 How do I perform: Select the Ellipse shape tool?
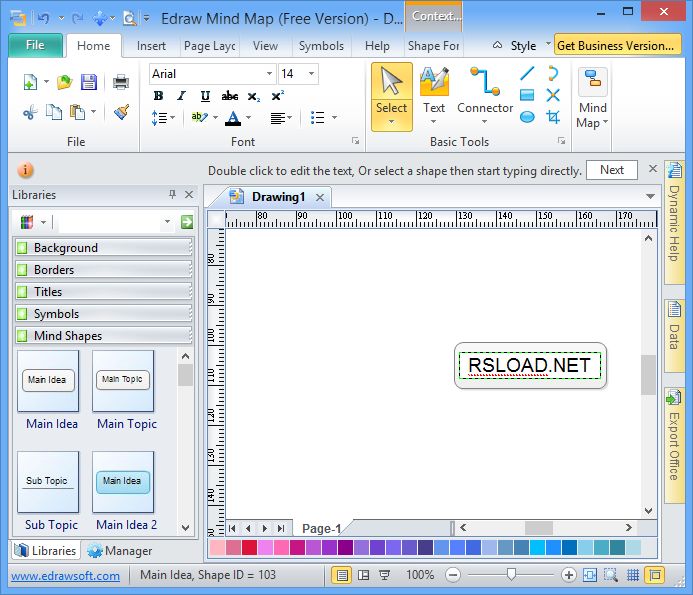click(527, 117)
